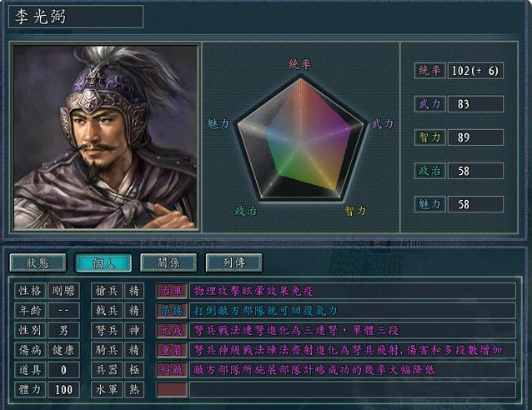Click the 智力 stat label button
The height and width of the screenshot is (410, 532).
(430, 137)
